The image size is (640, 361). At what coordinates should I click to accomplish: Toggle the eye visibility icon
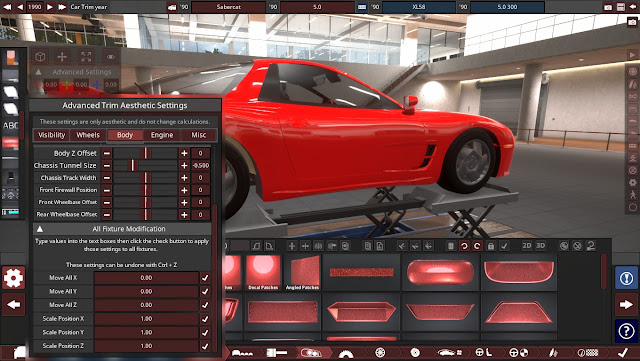pos(110,57)
